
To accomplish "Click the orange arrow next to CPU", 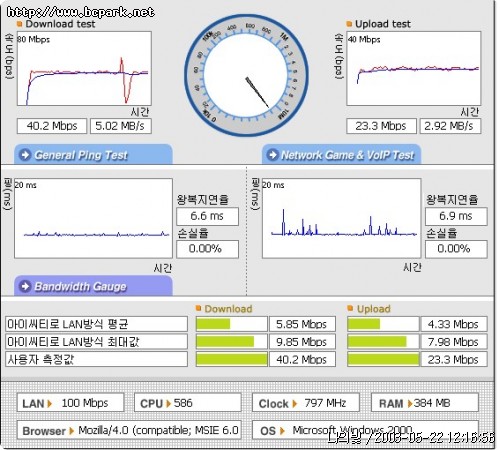I will click(168, 404).
